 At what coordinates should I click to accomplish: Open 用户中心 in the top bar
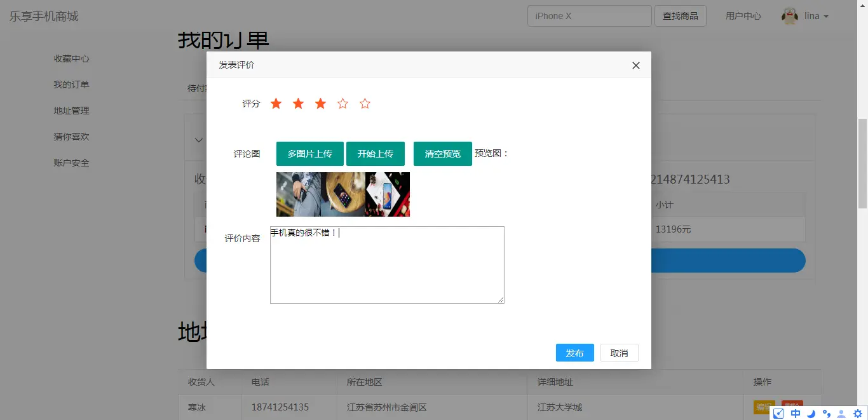743,16
